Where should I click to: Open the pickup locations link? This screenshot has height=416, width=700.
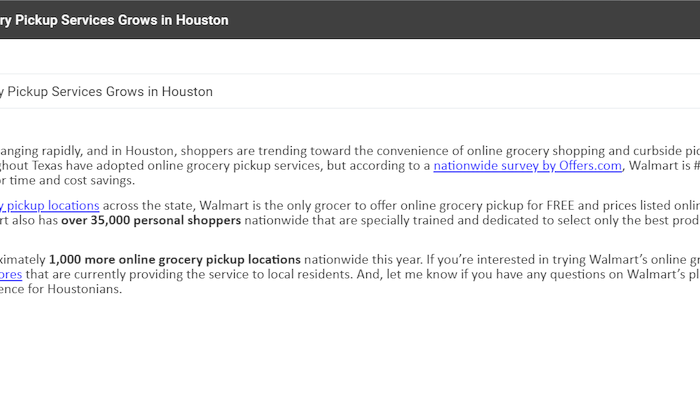pyautogui.click(x=50, y=205)
